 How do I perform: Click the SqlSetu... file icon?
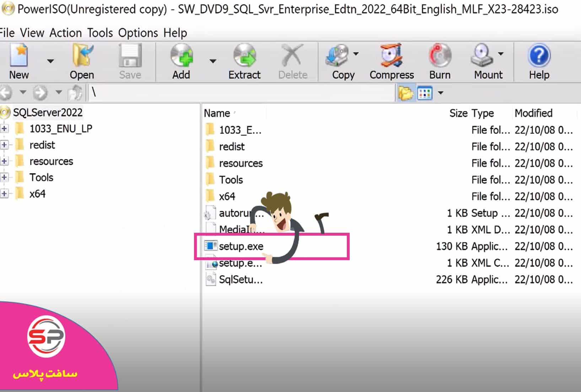click(210, 280)
